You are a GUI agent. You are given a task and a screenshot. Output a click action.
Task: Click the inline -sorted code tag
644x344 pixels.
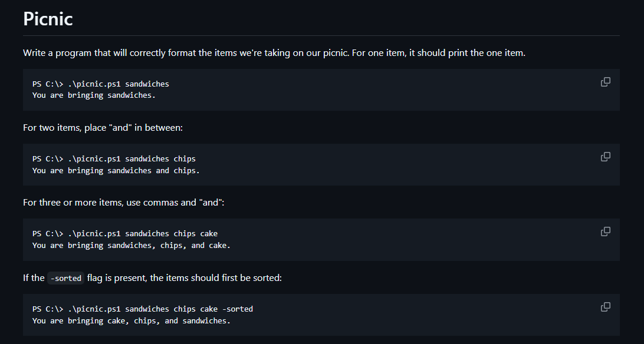coord(65,278)
